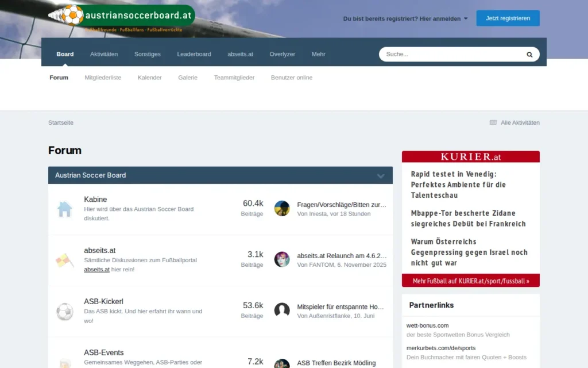Click the underlined abseits.at description link
Viewport: 588px width, 368px height.
point(96,269)
